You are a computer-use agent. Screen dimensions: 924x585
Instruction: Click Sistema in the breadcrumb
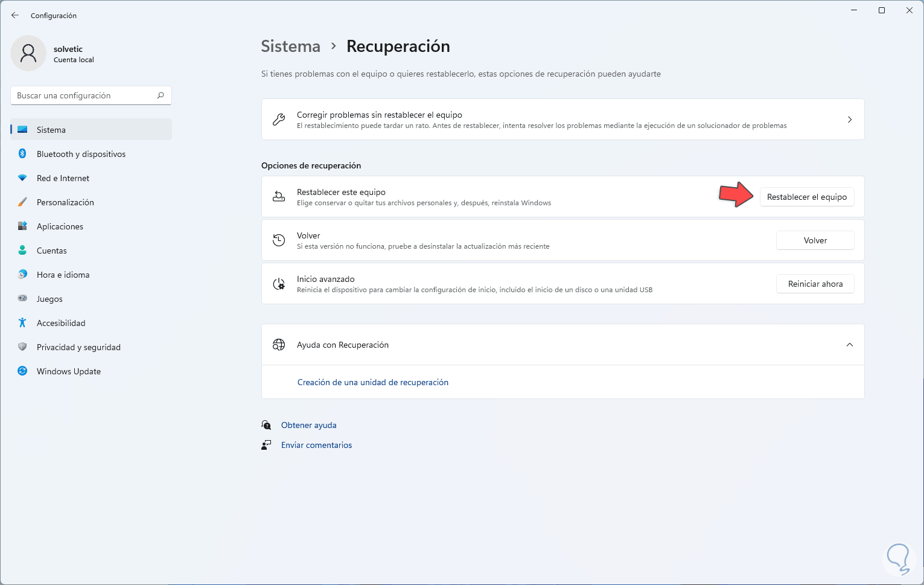click(x=290, y=46)
